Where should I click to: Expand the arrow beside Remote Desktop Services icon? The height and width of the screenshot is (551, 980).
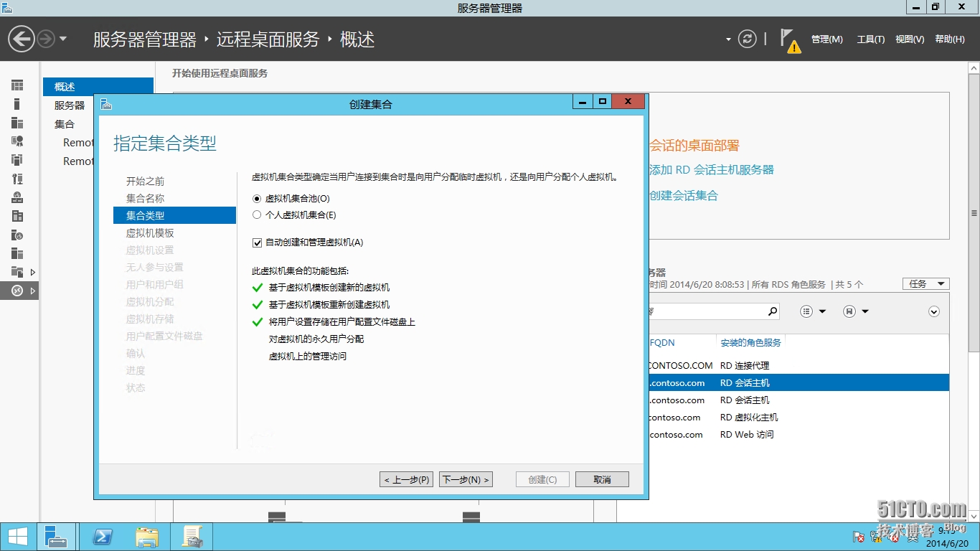pyautogui.click(x=33, y=291)
